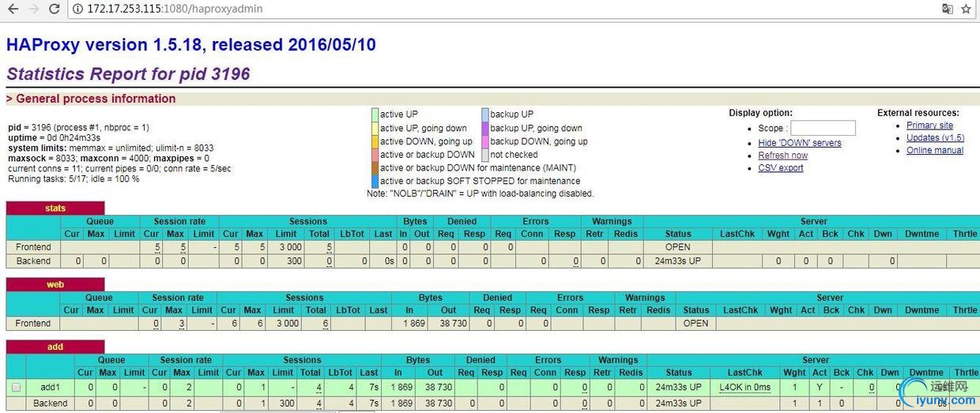980x413 pixels.
Task: Click the SOFT STOPPED for maintenance legend text
Action: [480, 181]
